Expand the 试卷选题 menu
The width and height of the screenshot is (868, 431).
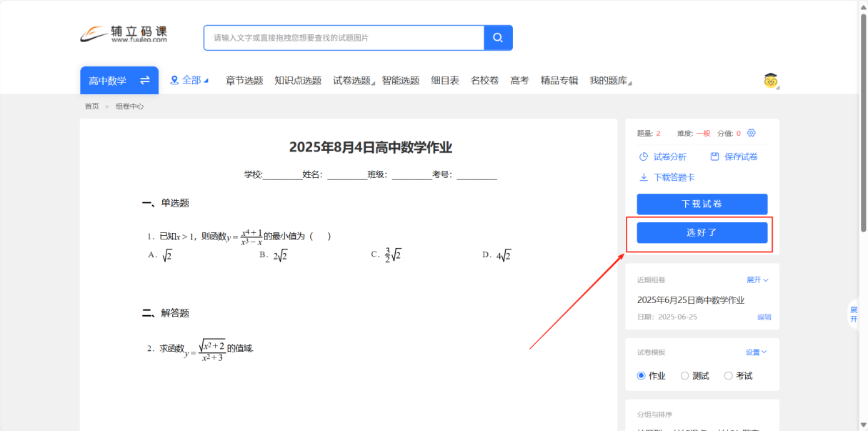(x=354, y=81)
